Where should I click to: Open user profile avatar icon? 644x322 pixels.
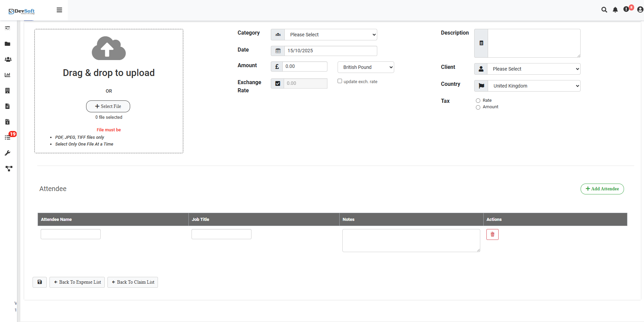[x=640, y=10]
